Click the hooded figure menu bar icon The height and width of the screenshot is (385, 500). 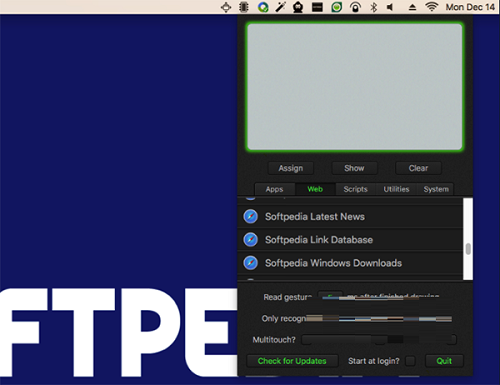pos(298,7)
